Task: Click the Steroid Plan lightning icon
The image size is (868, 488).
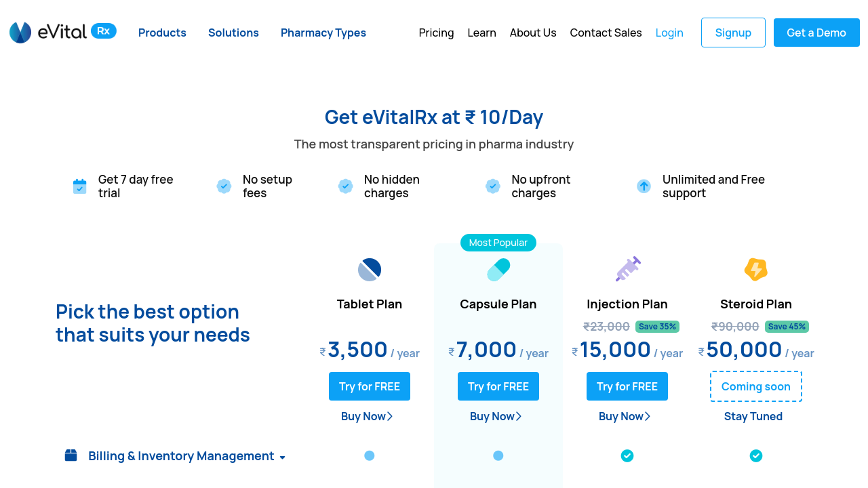Action: (755, 269)
